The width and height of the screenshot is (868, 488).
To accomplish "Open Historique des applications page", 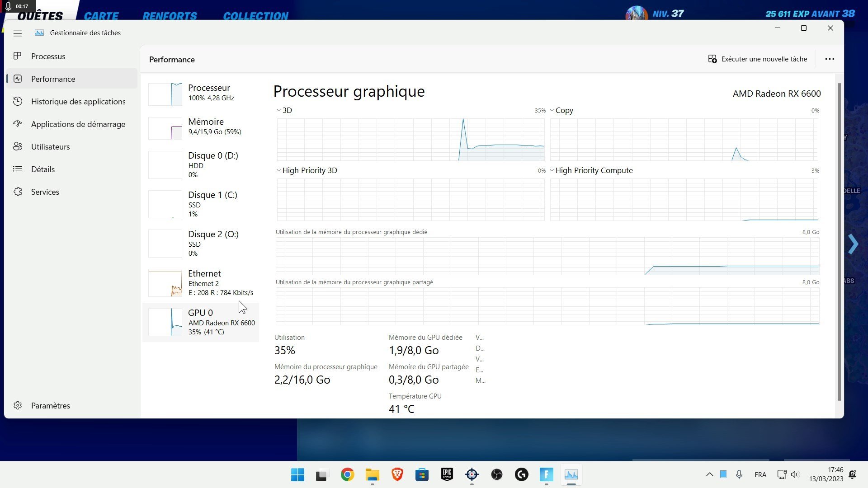I will 72,101.
